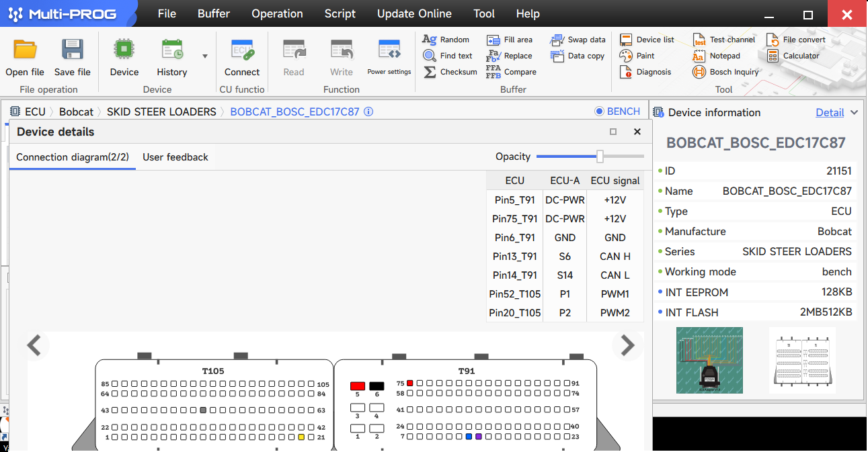Open the Replace tool

pos(509,56)
